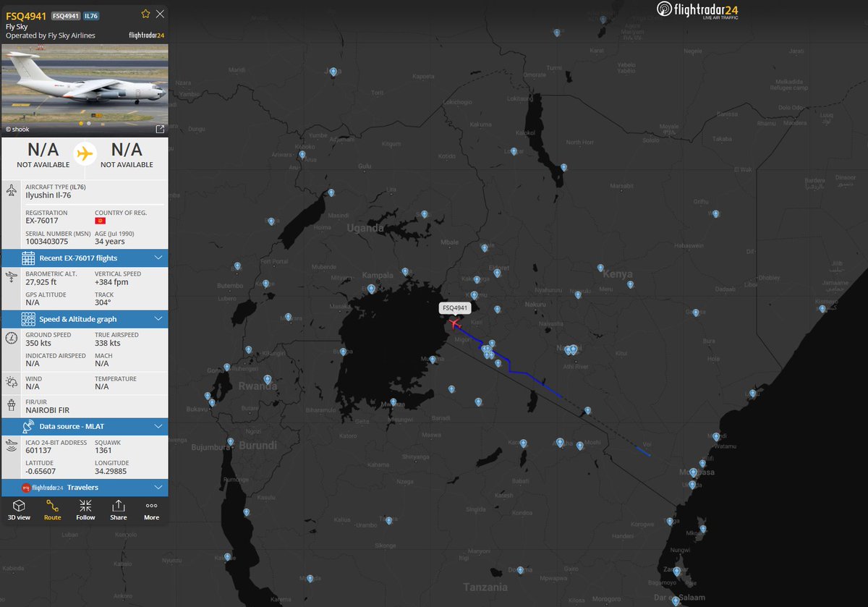Click the Kyrgyzstan registration flag
The height and width of the screenshot is (607, 868).
point(100,220)
